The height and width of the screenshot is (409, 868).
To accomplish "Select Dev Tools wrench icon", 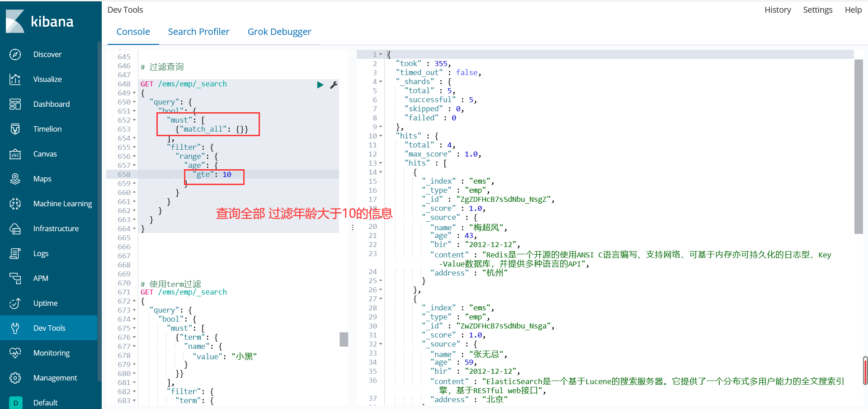I will click(x=15, y=328).
